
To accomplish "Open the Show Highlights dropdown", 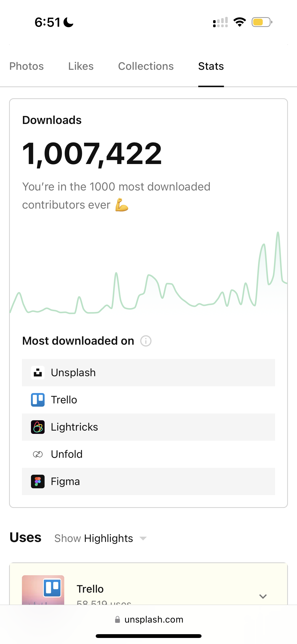I will [101, 538].
